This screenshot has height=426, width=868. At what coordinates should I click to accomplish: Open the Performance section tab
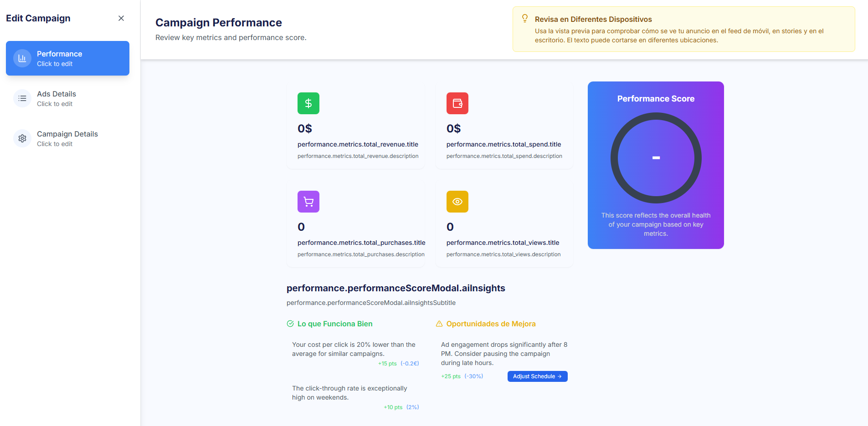coord(67,58)
